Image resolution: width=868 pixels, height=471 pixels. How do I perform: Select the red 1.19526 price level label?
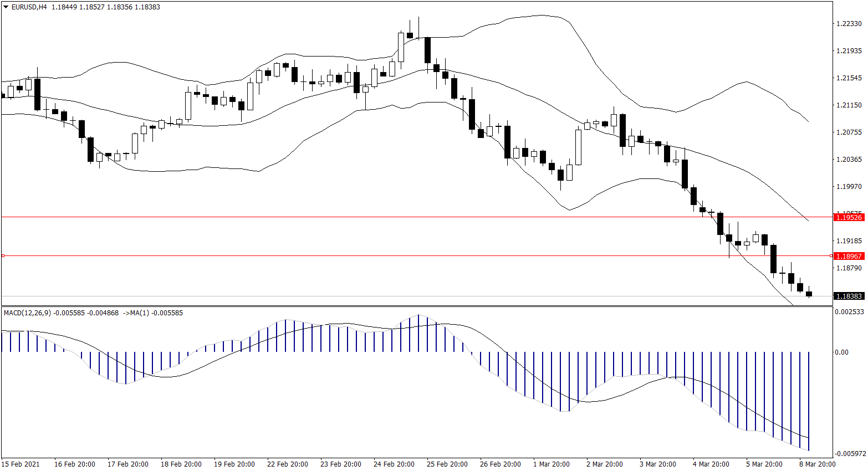coord(849,217)
